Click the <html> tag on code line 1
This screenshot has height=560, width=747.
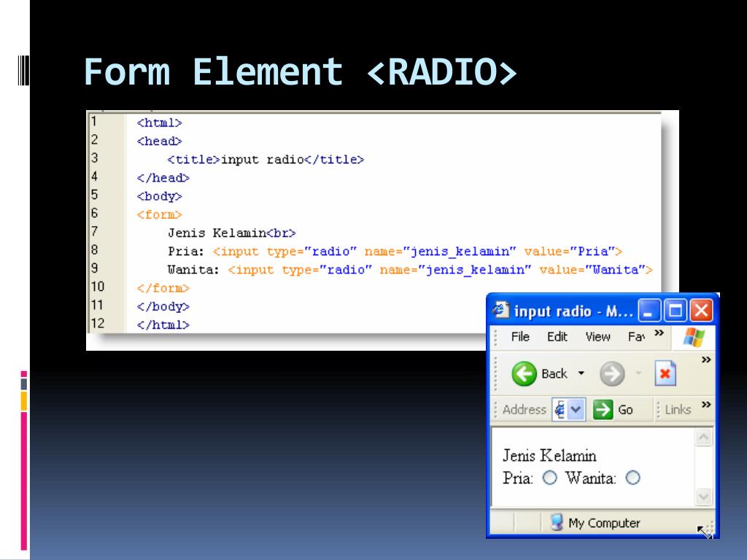[x=160, y=122]
